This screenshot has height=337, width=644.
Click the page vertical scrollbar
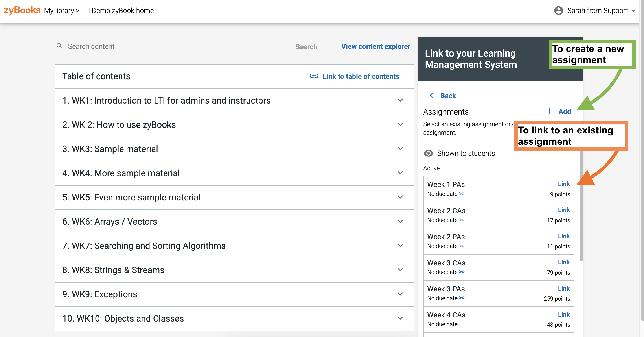(642, 160)
